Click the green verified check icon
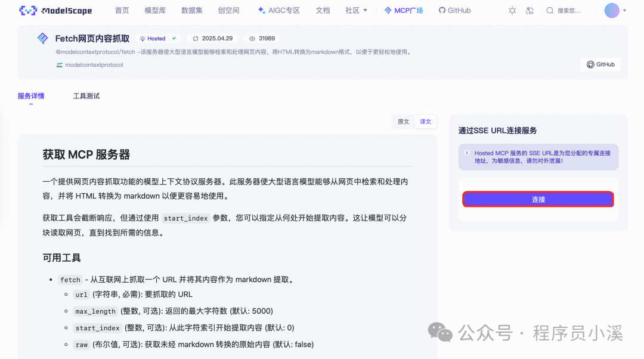 click(x=174, y=39)
